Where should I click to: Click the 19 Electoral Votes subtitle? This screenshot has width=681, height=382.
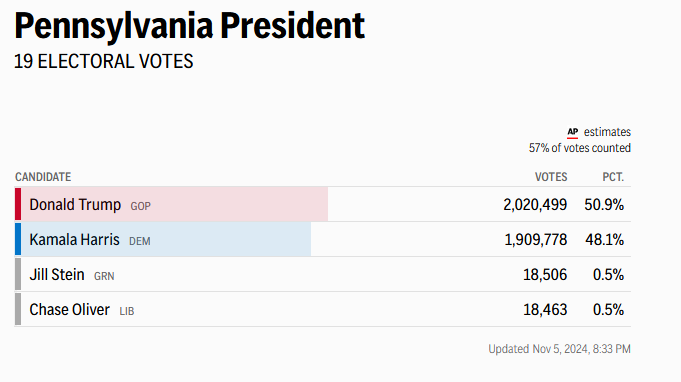click(x=104, y=62)
